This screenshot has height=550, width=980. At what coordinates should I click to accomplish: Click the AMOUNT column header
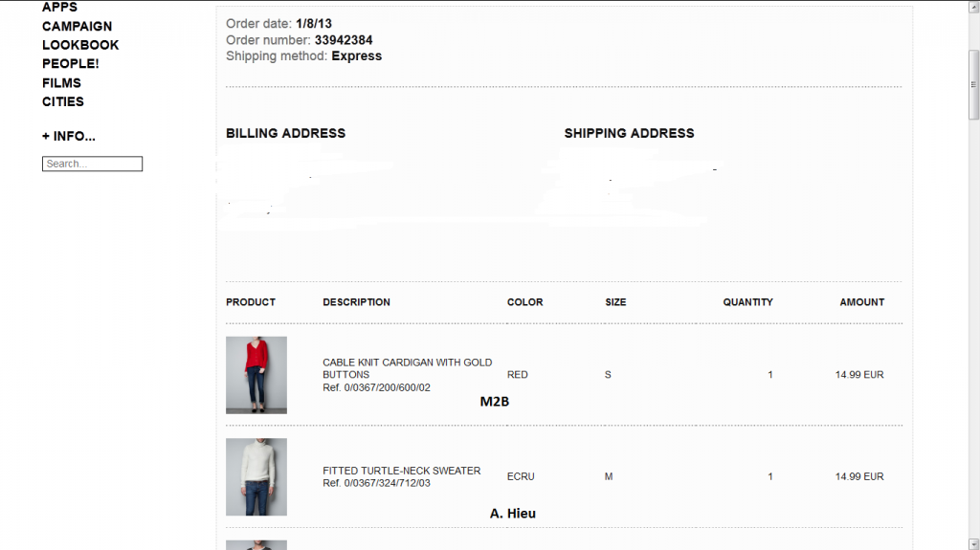pos(861,302)
